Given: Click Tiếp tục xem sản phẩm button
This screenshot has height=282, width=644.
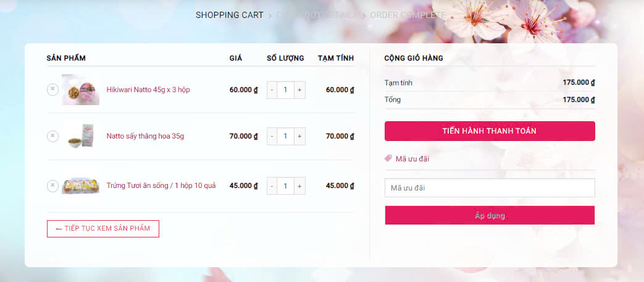Looking at the screenshot, I should (102, 229).
